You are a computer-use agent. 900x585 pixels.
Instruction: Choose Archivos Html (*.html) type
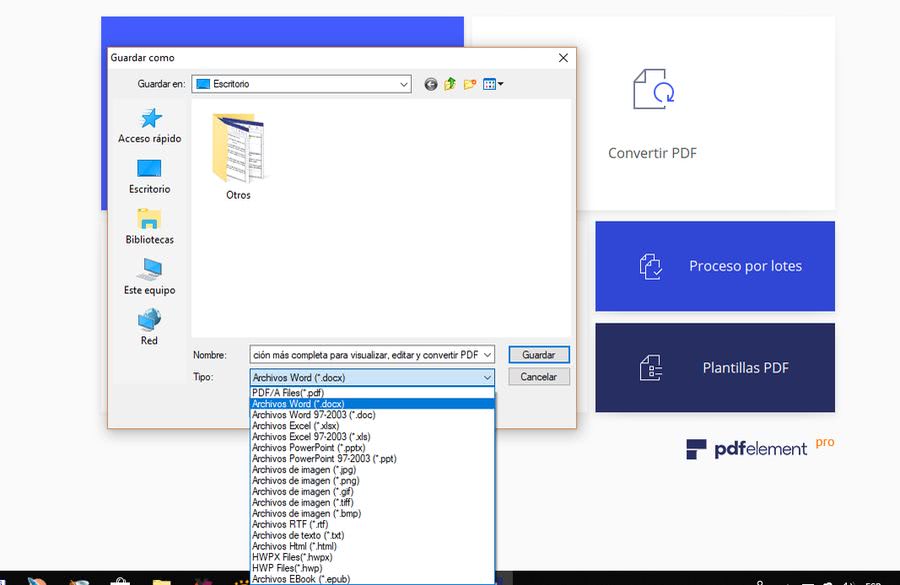pos(373,545)
